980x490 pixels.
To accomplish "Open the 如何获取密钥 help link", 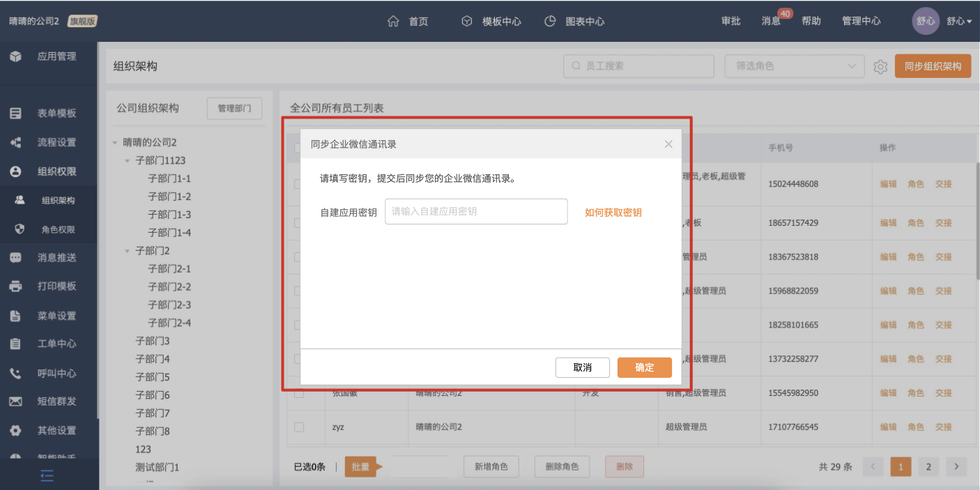I will pos(613,213).
